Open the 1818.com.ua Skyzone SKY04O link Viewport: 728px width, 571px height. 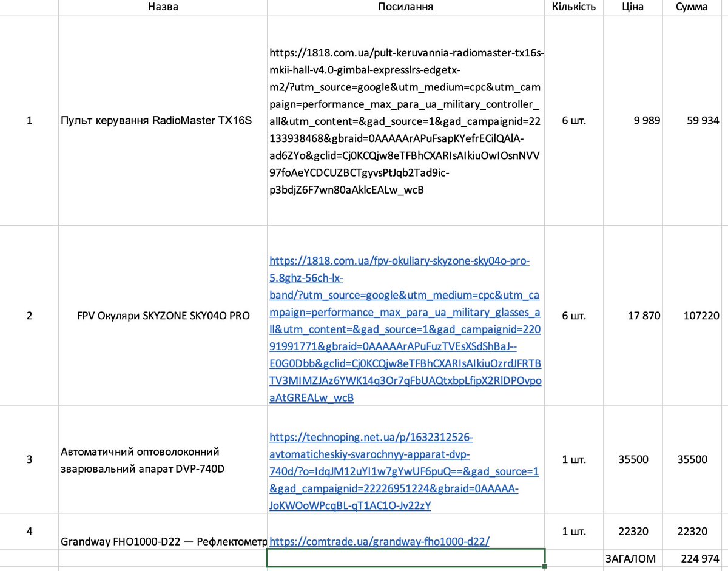click(x=406, y=329)
